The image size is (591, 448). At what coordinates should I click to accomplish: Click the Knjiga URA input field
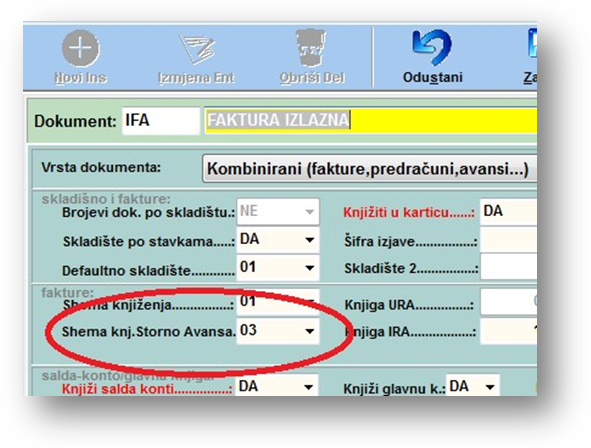[508, 301]
